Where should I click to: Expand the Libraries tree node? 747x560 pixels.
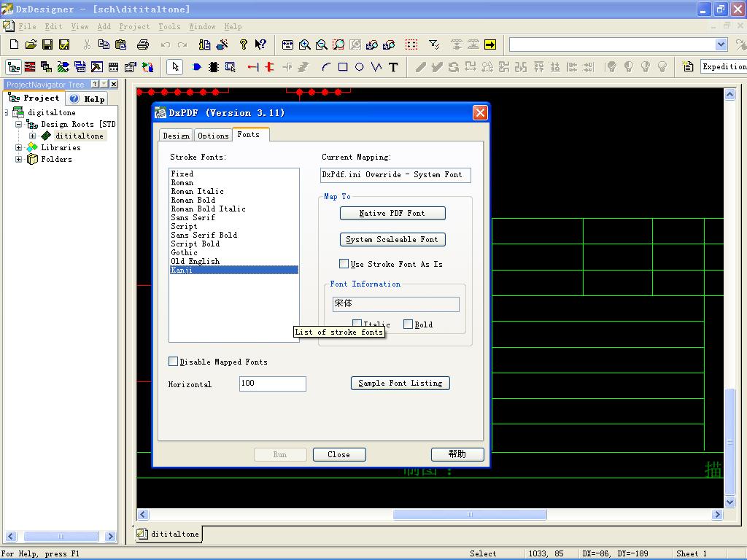[x=19, y=147]
